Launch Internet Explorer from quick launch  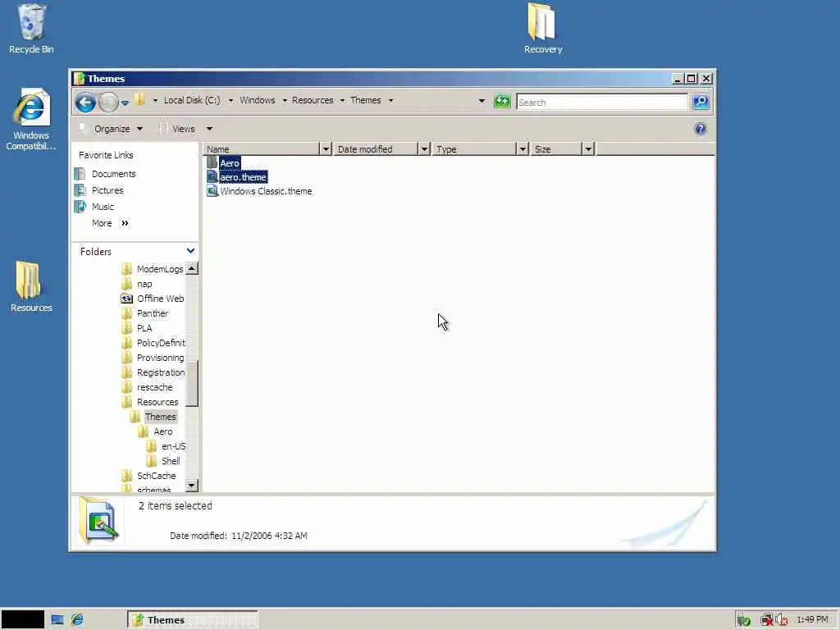pos(77,620)
